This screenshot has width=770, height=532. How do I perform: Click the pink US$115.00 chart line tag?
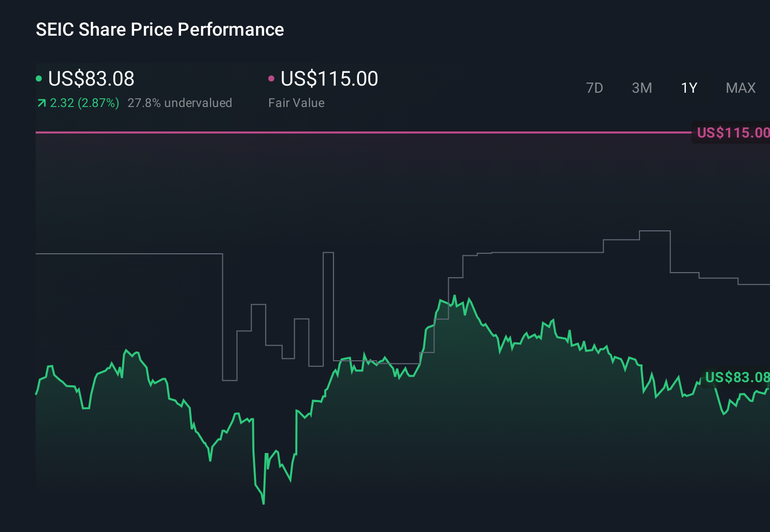click(732, 132)
